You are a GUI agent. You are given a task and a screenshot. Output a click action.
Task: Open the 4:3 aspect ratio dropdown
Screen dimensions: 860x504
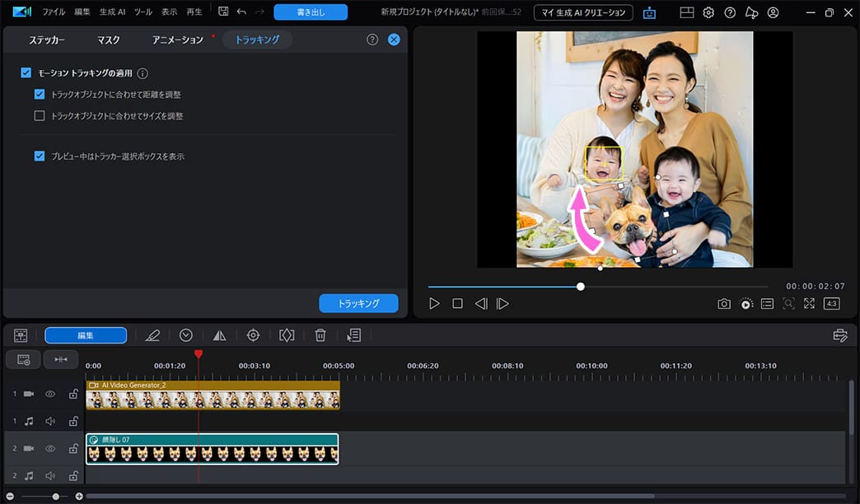pos(831,304)
